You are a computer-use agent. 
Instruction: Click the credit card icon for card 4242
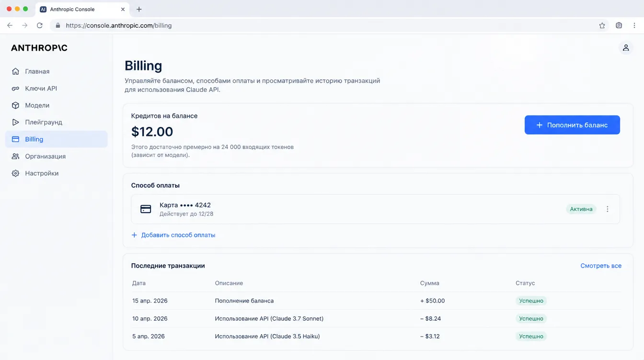point(146,209)
